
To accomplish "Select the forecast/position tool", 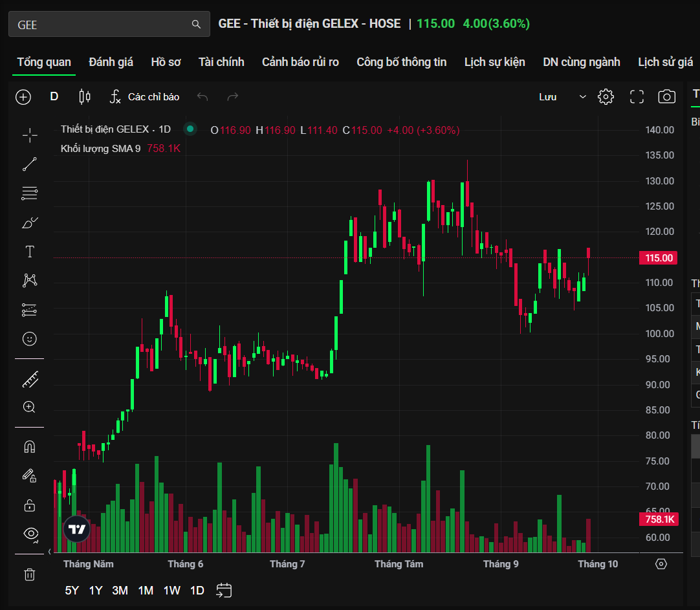I will (x=30, y=310).
